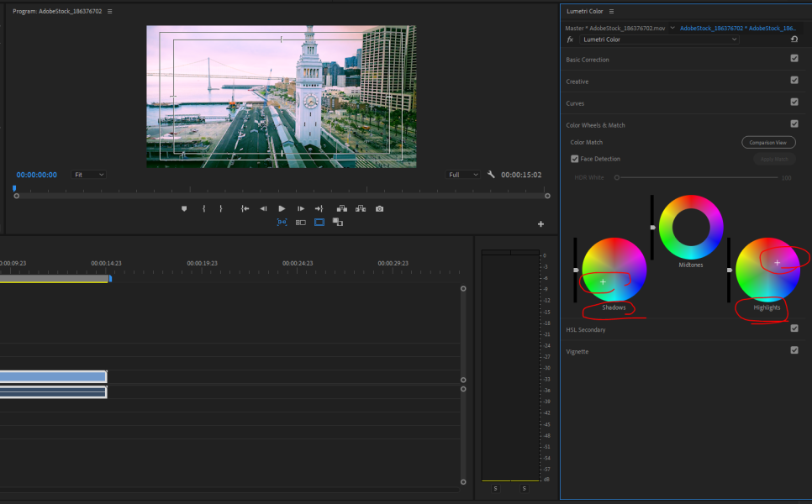The height and width of the screenshot is (504, 812).
Task: Toggle safe margins icon
Action: point(319,222)
